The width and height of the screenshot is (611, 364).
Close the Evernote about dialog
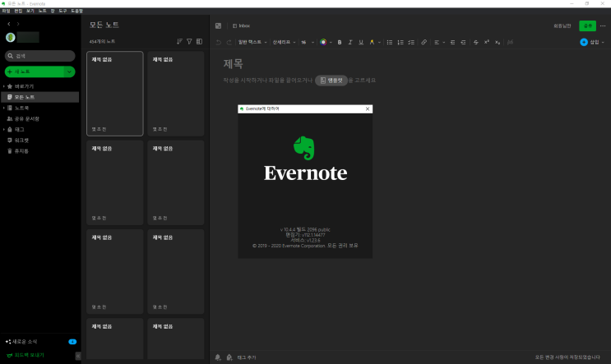coord(368,109)
